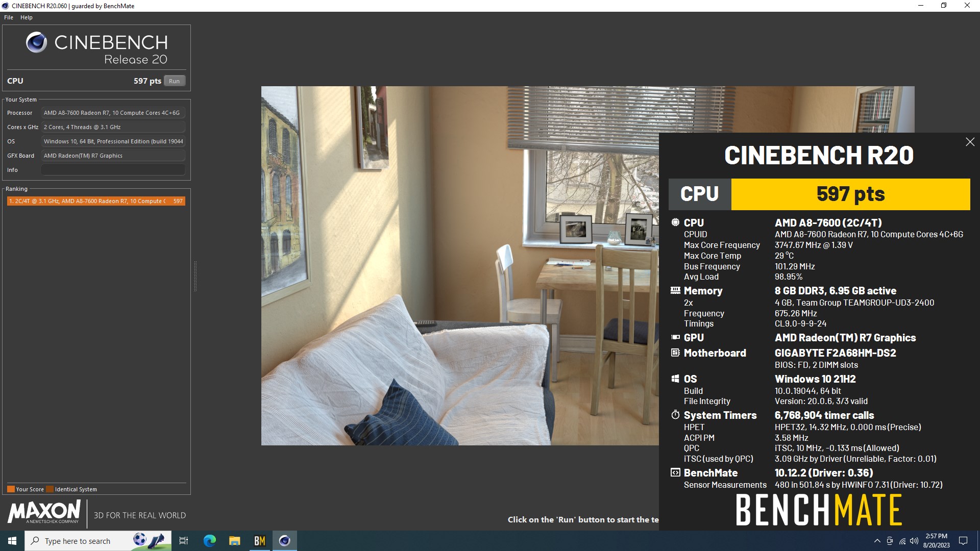980x551 pixels.
Task: Run the CPU benchmark
Action: pos(174,81)
